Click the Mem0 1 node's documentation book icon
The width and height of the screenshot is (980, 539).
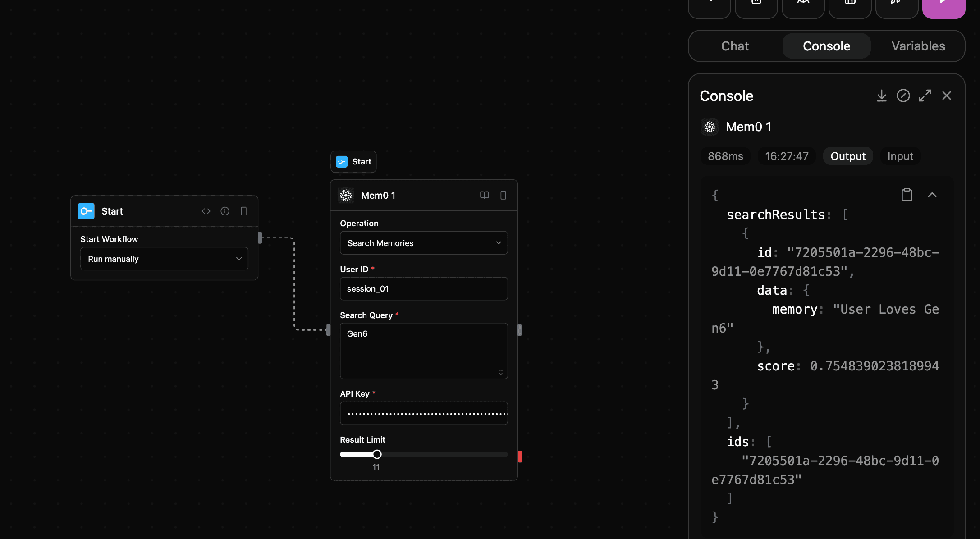(x=484, y=195)
